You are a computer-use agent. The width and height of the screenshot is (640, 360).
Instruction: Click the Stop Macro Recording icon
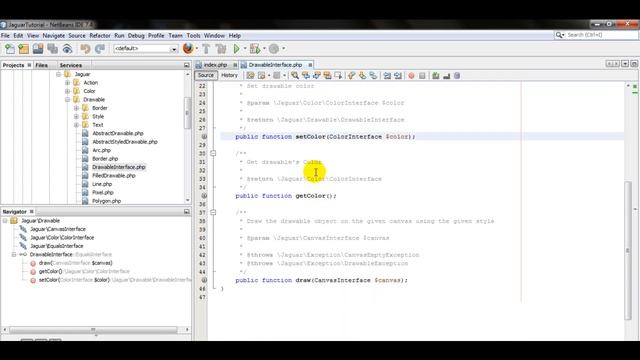point(422,76)
